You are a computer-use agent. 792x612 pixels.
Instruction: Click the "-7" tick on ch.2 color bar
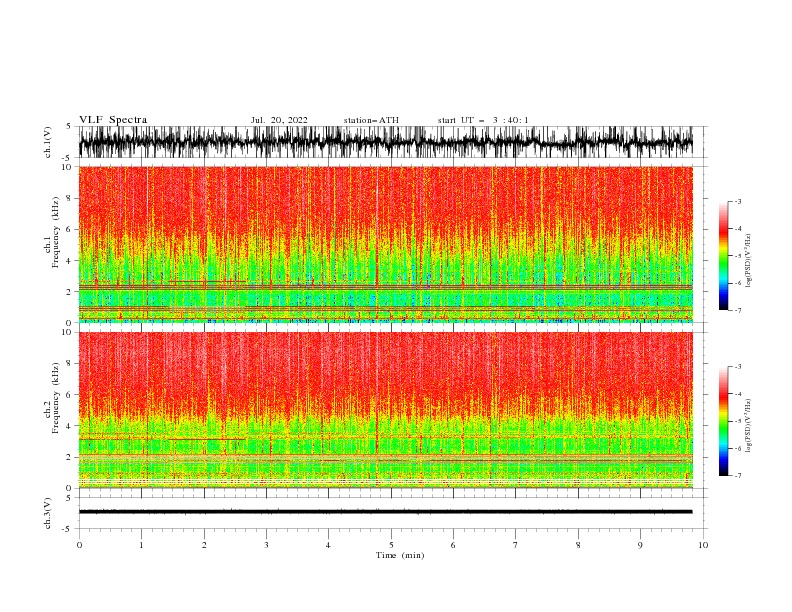(x=737, y=475)
